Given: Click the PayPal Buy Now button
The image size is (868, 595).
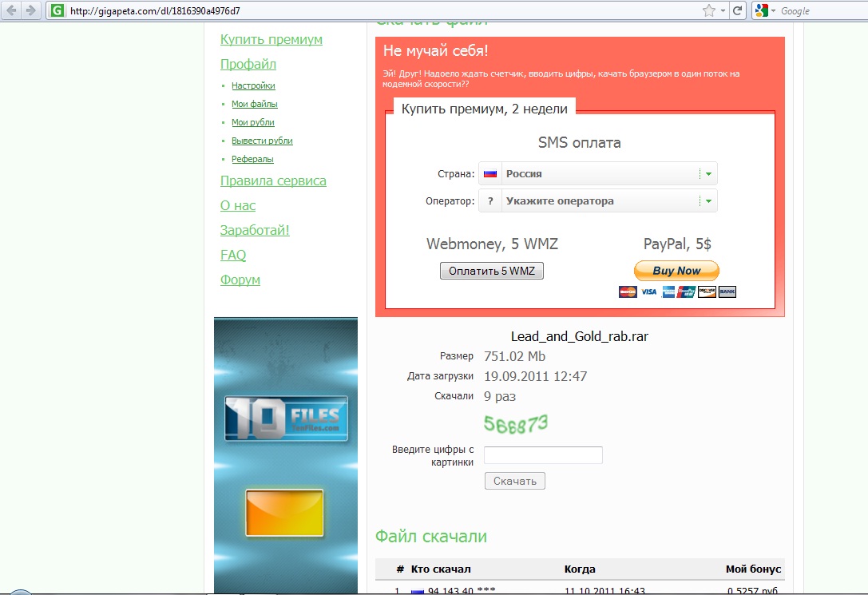Looking at the screenshot, I should point(676,271).
